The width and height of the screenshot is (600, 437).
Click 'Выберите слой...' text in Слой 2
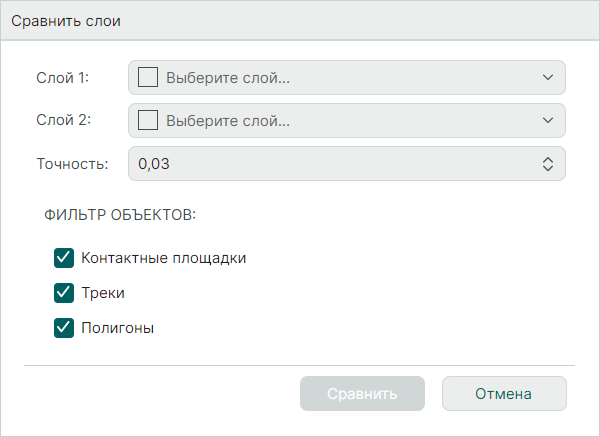point(228,121)
